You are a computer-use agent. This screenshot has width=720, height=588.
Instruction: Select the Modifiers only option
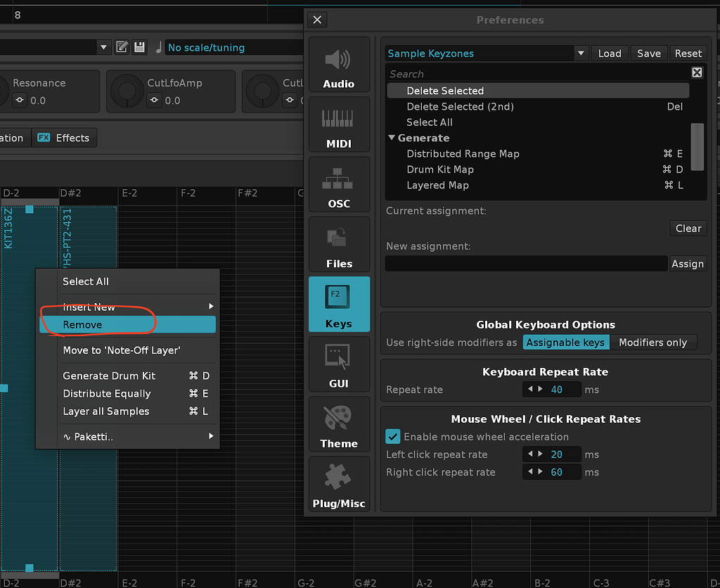point(653,343)
